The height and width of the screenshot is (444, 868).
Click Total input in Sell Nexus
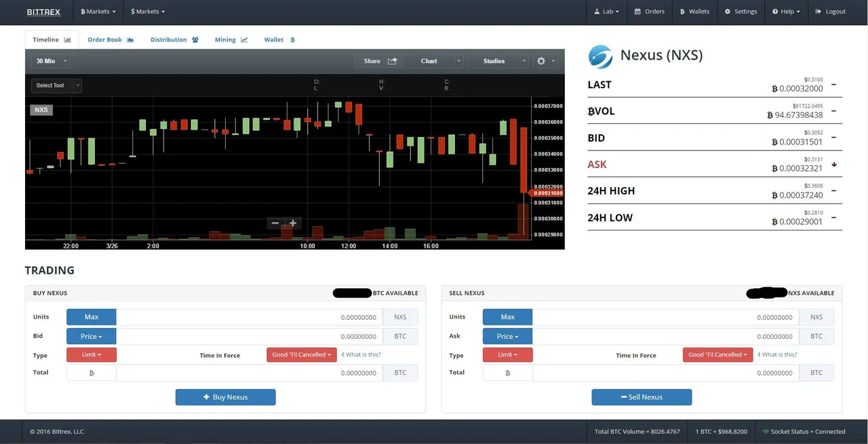tap(666, 373)
